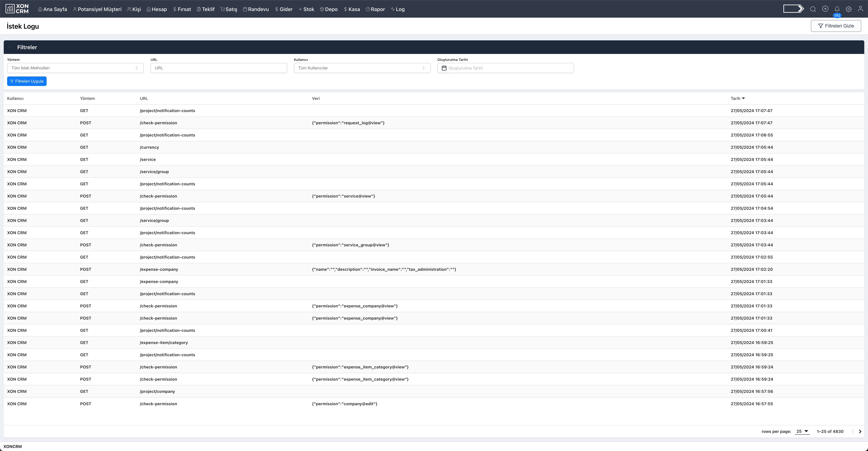Screen dimensions: 868x451
Task: Open Kasa menu
Action: (352, 9)
